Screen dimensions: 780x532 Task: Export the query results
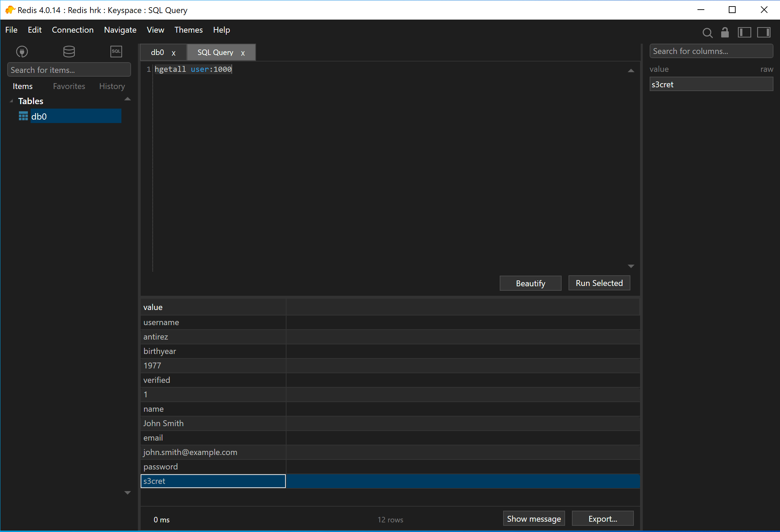(603, 519)
